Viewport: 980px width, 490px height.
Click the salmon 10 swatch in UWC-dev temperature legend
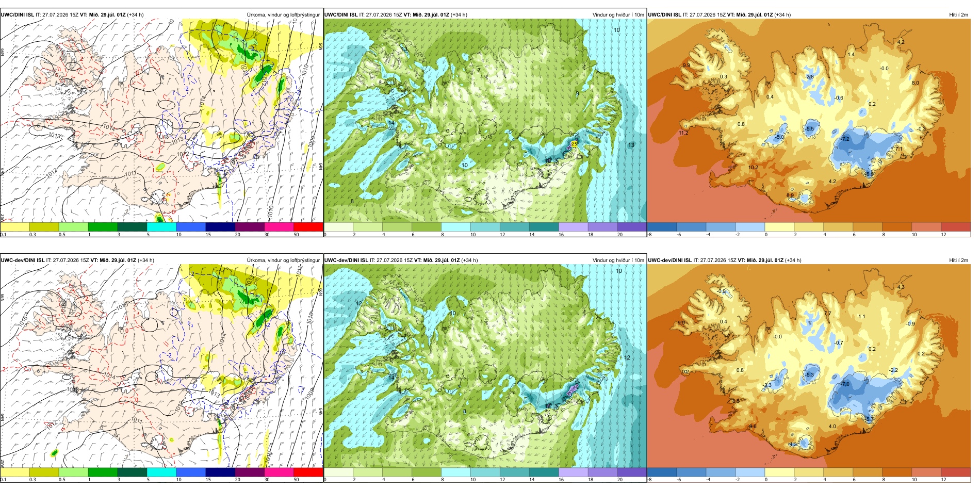click(926, 472)
